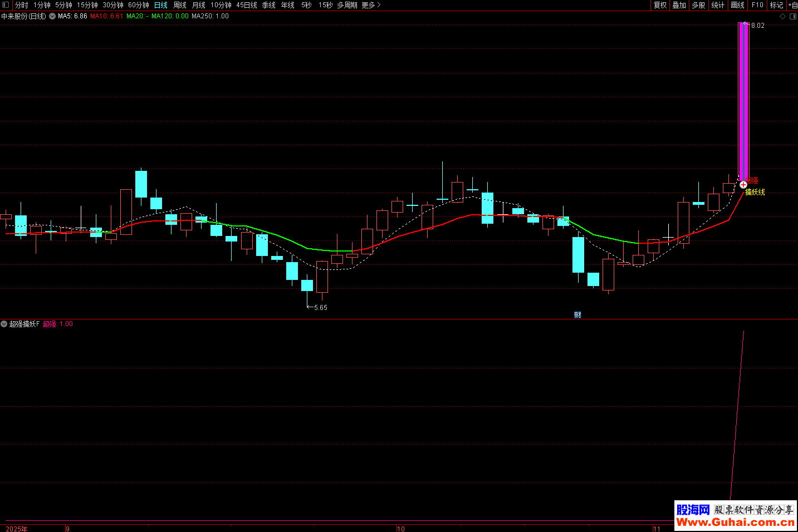Open the Www.Guhai.com.cn watermark link
798x532 pixels.
pos(735,522)
